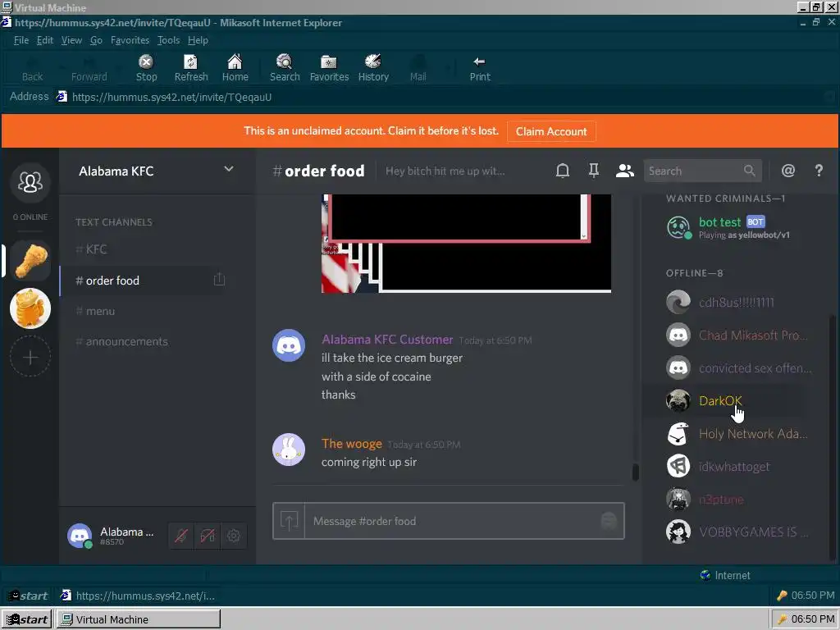Open the View menu

point(71,40)
